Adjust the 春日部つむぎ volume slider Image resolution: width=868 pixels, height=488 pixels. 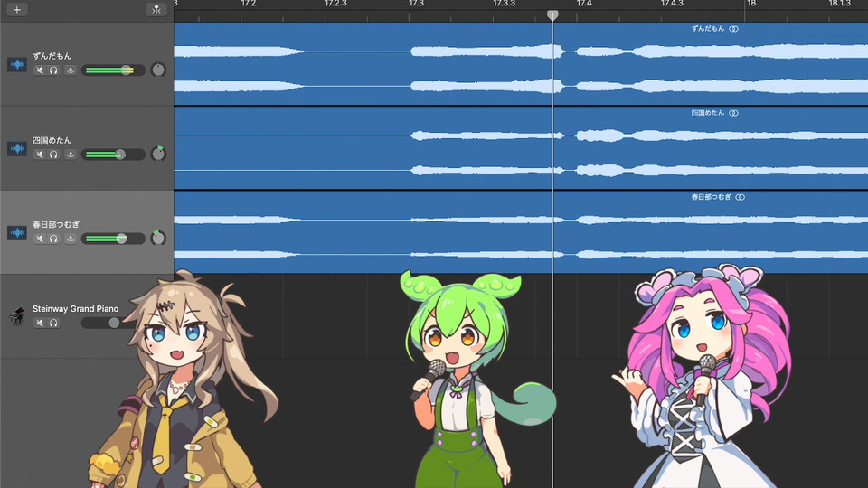tap(113, 239)
